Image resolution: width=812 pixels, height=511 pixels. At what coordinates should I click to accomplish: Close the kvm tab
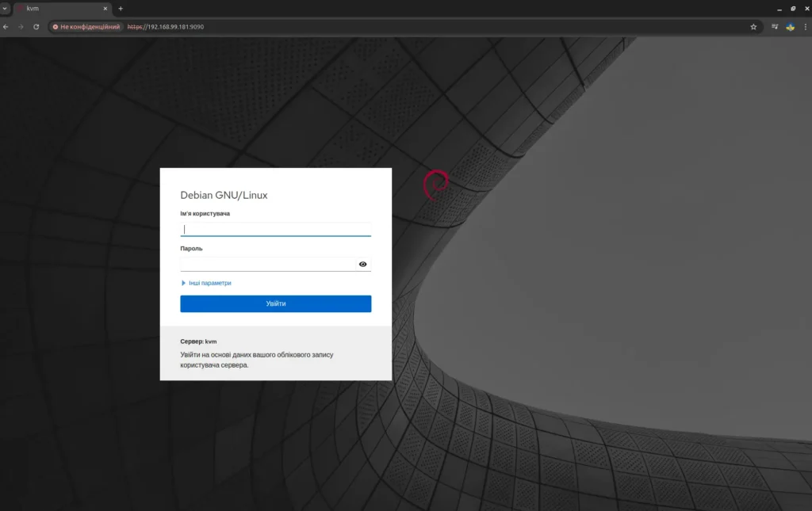tap(105, 8)
